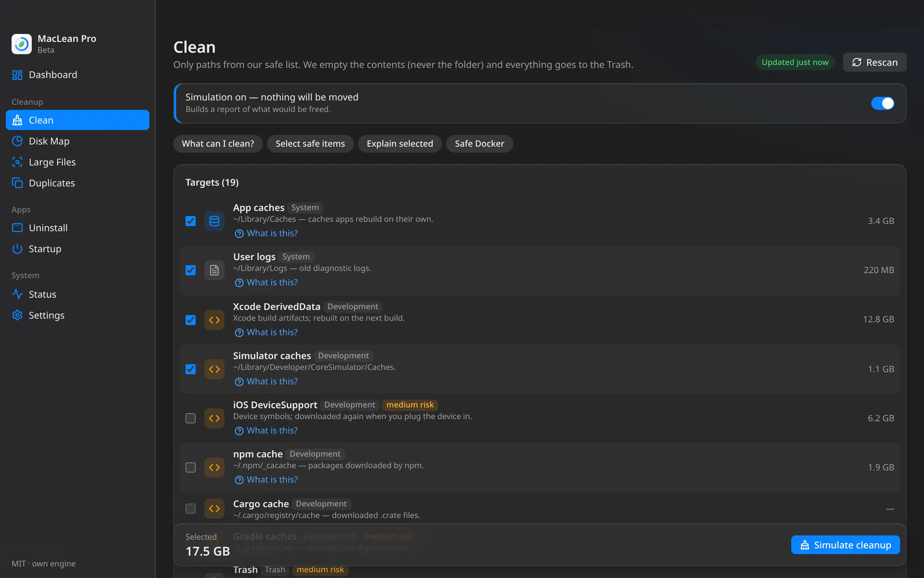
Task: Click the App caches database icon
Action: (x=214, y=221)
